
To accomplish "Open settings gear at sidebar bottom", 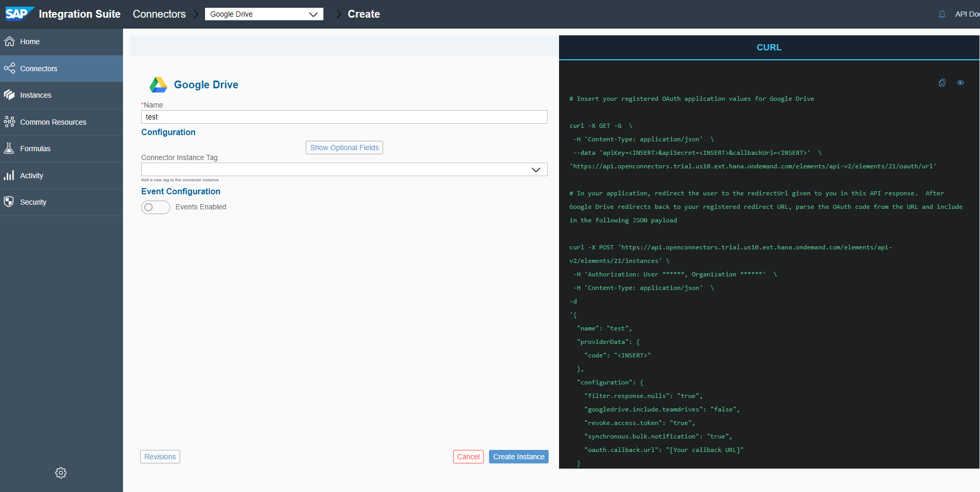I will point(61,473).
